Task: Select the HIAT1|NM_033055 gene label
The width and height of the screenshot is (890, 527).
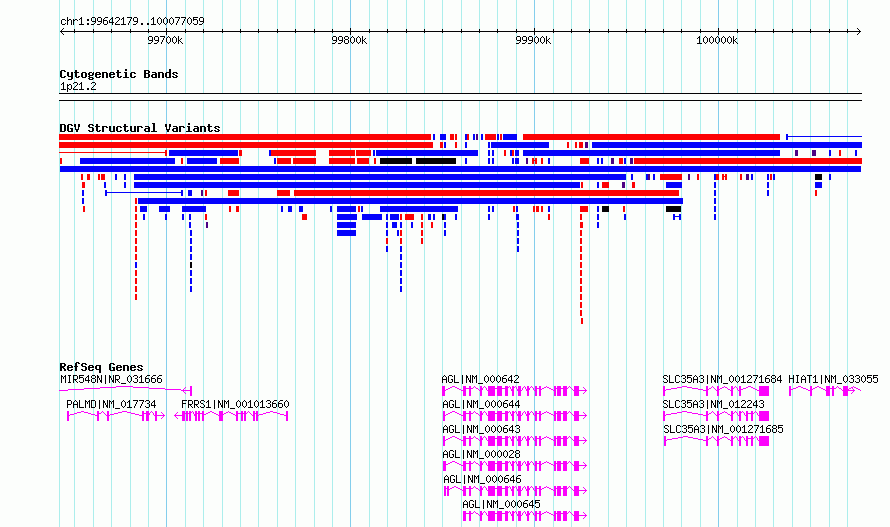Action: (833, 379)
